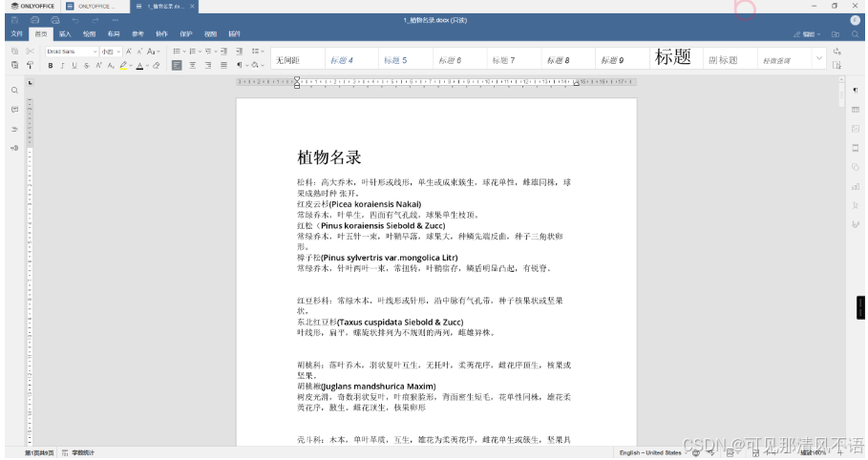Click the Undo arrow icon

click(x=75, y=20)
